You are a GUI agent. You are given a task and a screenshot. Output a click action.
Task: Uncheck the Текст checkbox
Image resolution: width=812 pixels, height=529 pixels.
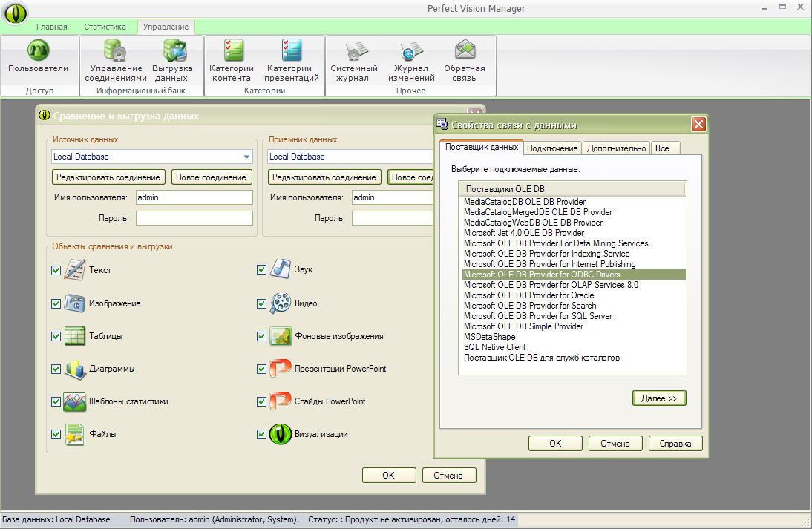[56, 270]
